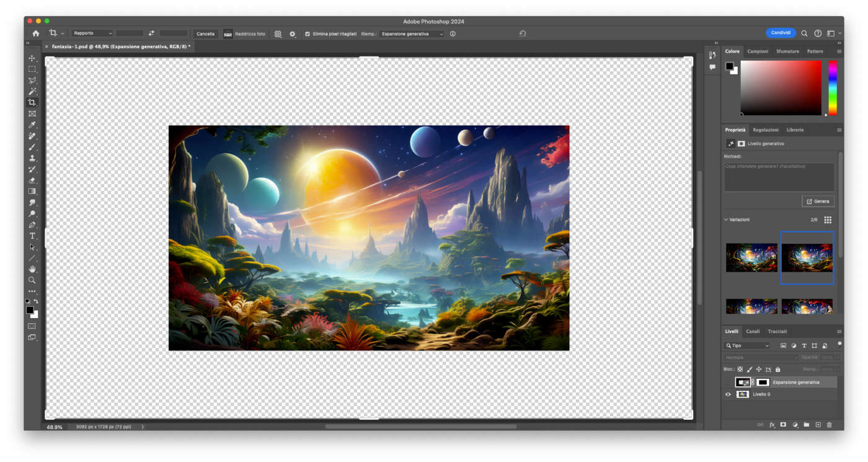Switch to the Canali tab
The height and width of the screenshot is (462, 868).
pyautogui.click(x=753, y=331)
